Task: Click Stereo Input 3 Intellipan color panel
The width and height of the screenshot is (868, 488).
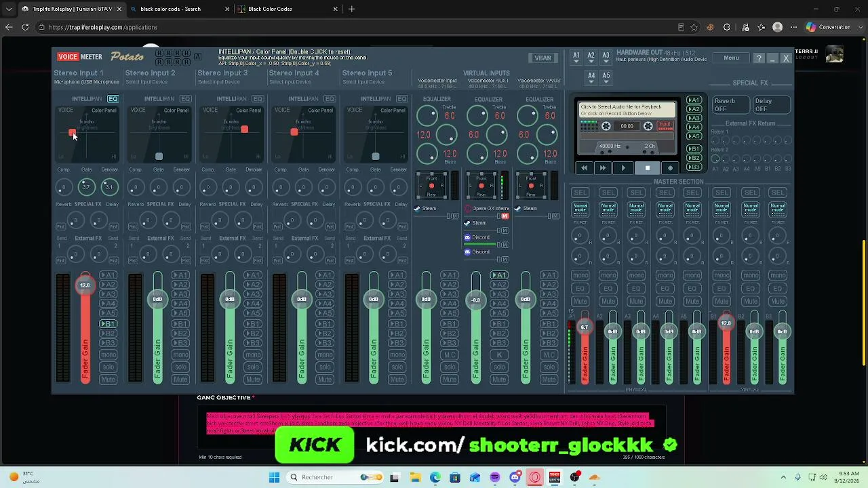Action: (231, 134)
